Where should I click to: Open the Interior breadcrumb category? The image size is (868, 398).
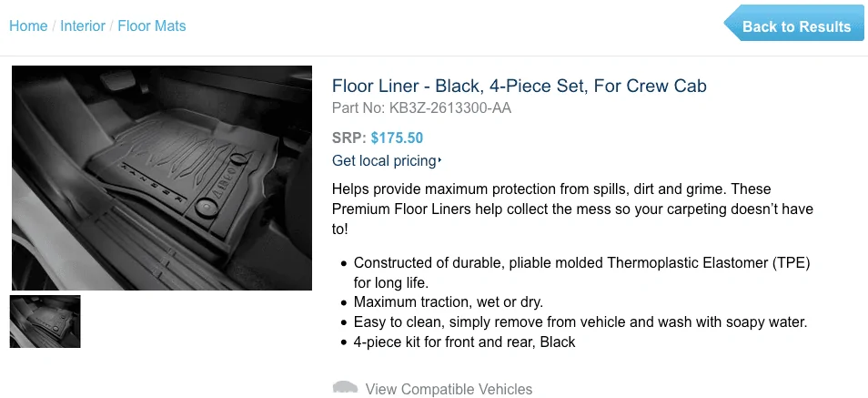(x=83, y=26)
